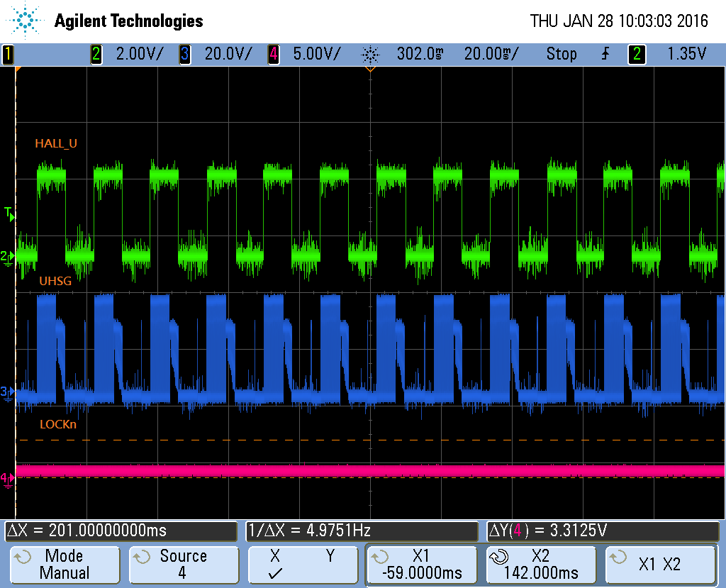The height and width of the screenshot is (588, 726).
Task: Select the channel 4 indicator badge
Action: point(273,54)
